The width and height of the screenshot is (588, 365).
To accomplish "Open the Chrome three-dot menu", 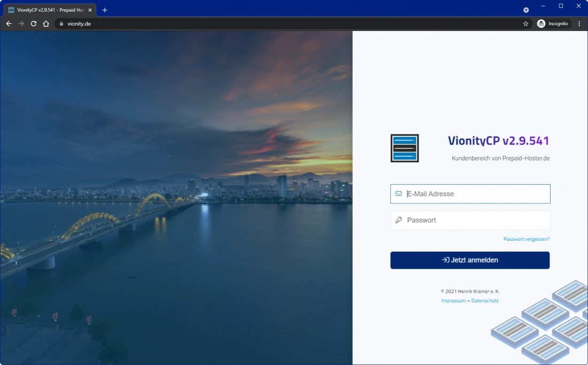I will [x=579, y=24].
